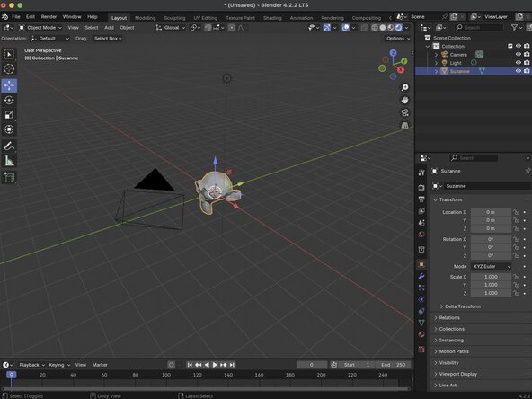Open the Output properties tab

click(421, 199)
